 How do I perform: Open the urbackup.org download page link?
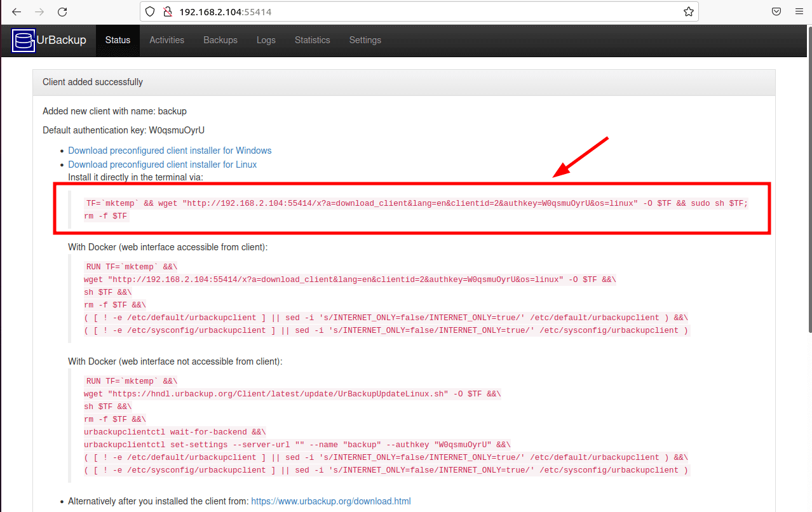click(330, 501)
